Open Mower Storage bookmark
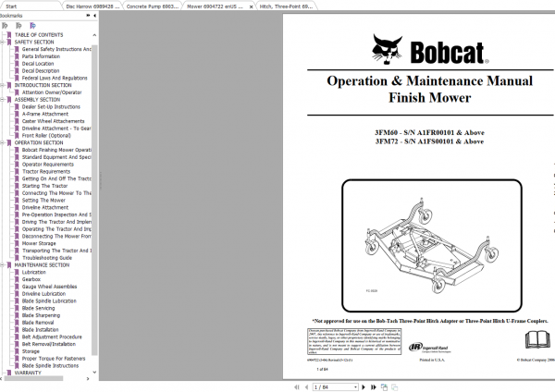Image resolution: width=555 pixels, height=392 pixels. point(39,243)
